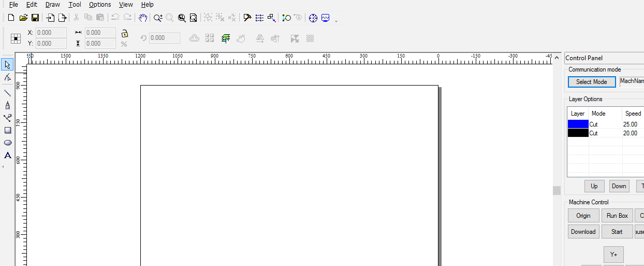Viewport: 644px width, 266px height.
Task: Select the blue layer color swatch
Action: click(x=578, y=124)
